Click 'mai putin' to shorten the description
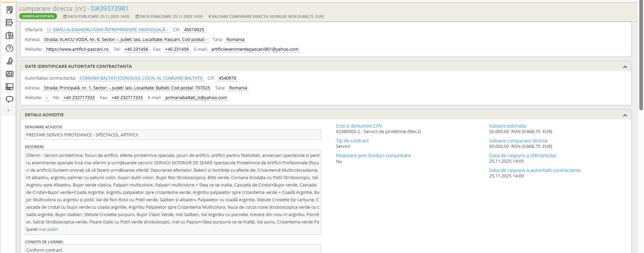 pyautogui.click(x=48, y=229)
